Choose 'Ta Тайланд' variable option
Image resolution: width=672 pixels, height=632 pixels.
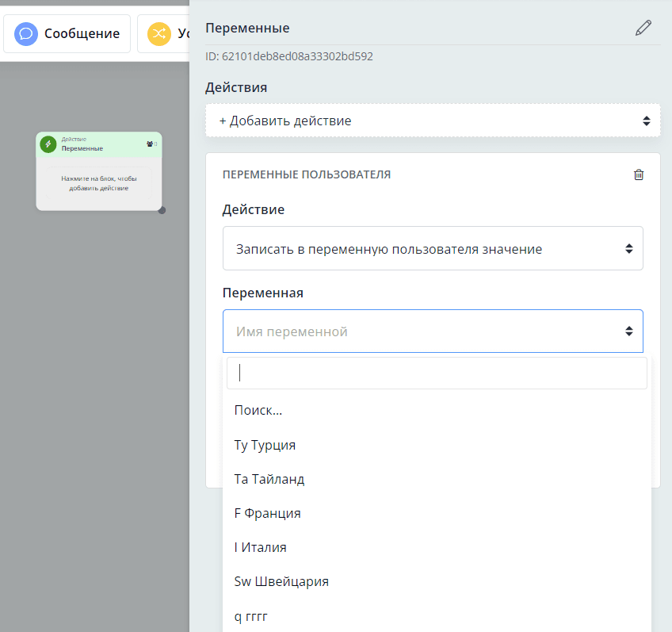pos(269,479)
